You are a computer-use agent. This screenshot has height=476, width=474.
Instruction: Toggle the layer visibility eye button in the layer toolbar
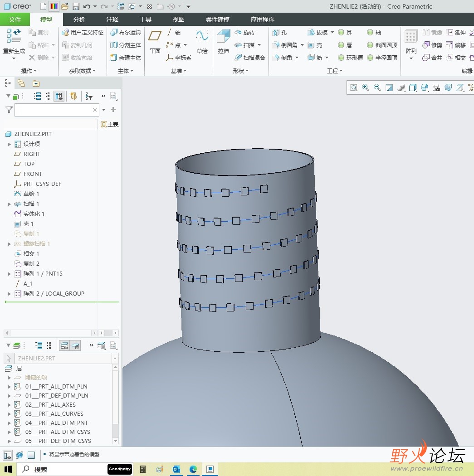click(x=64, y=345)
